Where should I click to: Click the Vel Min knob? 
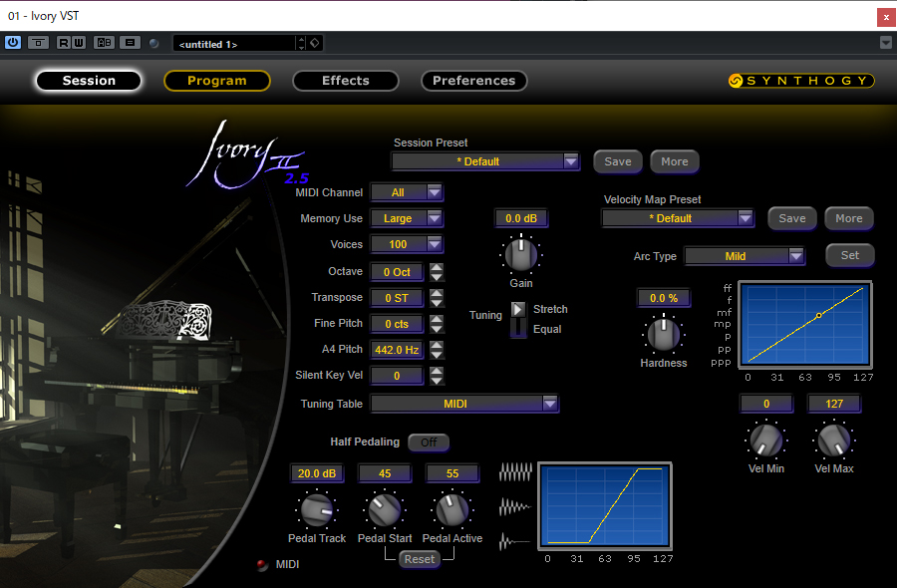pyautogui.click(x=766, y=441)
